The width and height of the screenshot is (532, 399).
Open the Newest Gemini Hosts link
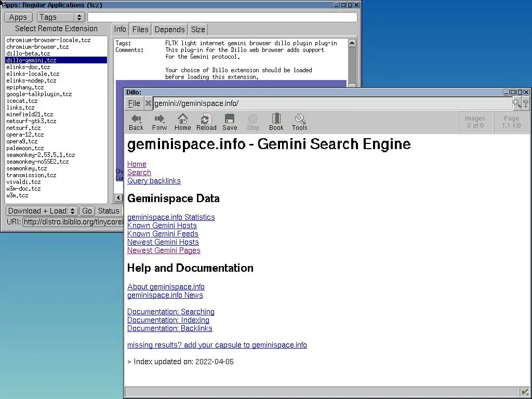[x=163, y=242]
